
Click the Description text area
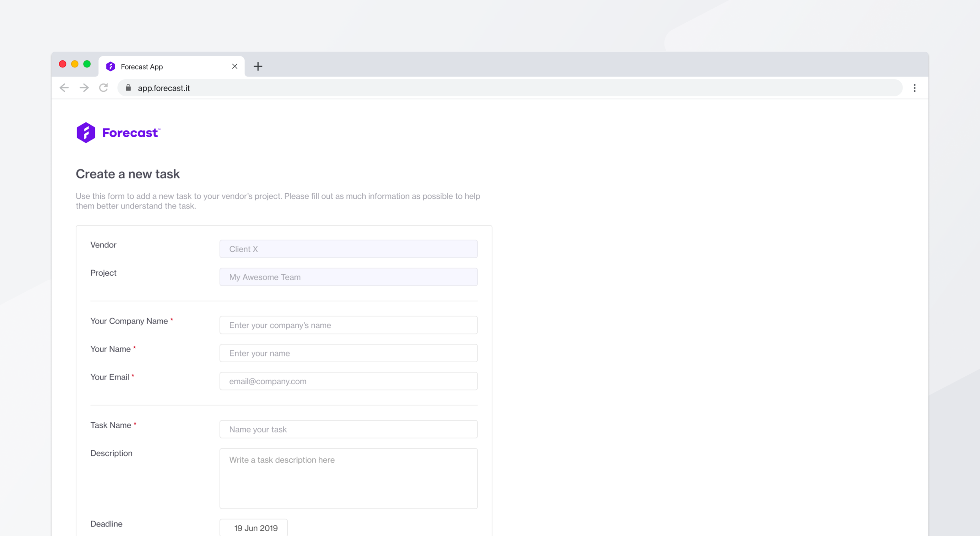coord(348,478)
